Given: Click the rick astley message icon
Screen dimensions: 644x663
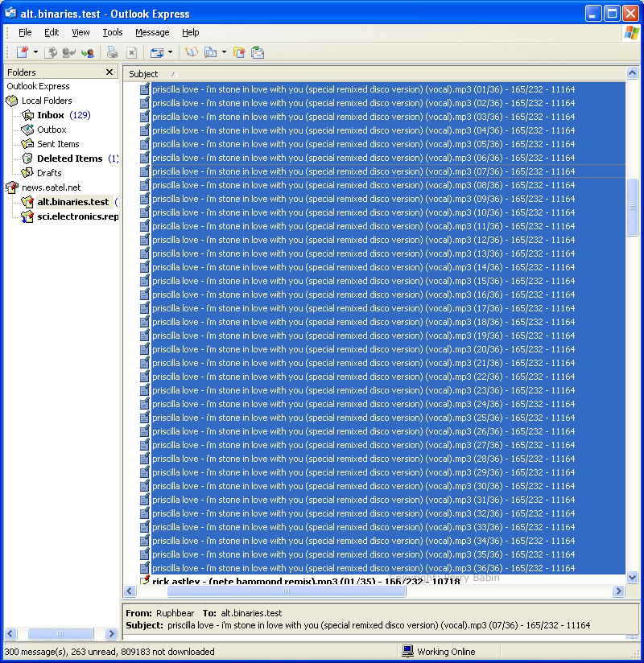Looking at the screenshot, I should 145,580.
